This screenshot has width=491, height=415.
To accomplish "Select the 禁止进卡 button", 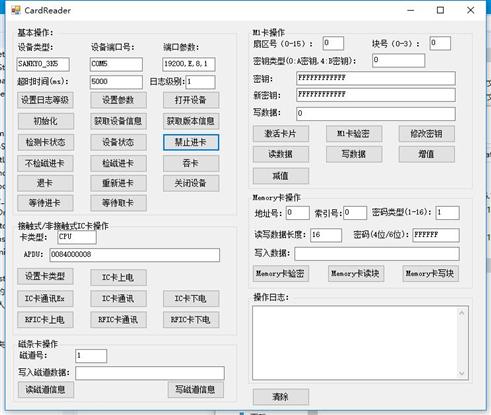I will (x=191, y=142).
